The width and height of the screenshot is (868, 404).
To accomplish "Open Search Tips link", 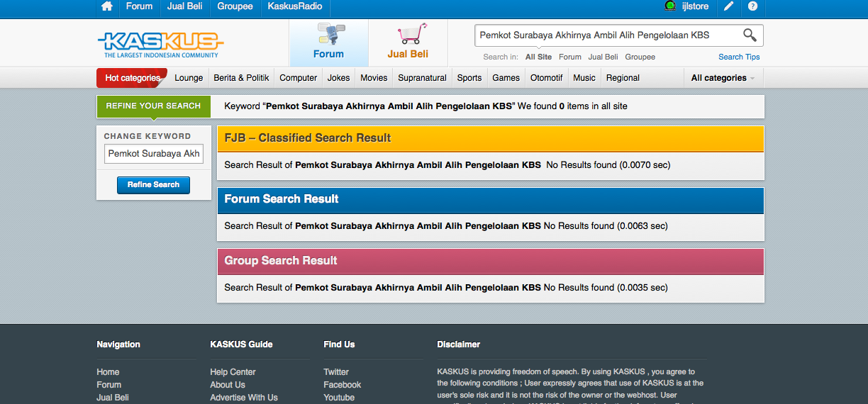I will [739, 57].
